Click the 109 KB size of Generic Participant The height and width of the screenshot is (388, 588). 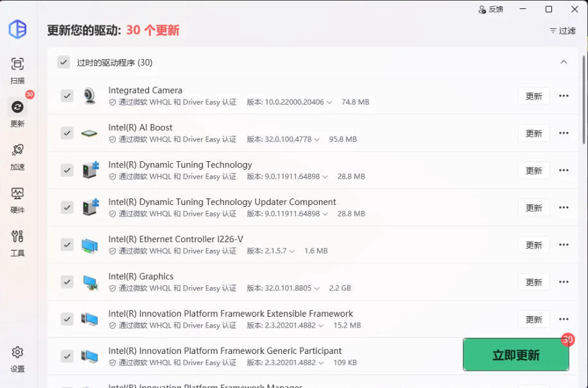(x=345, y=362)
